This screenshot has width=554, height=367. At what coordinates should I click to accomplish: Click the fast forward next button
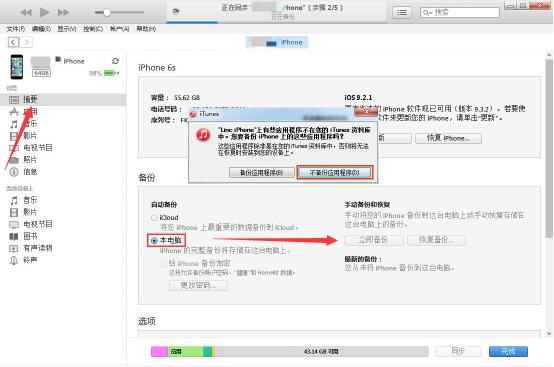[63, 13]
